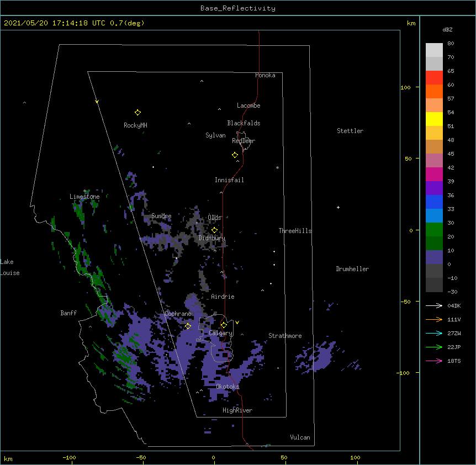Viewport: 476px width, 465px height.
Task: Click the magenta 18TS arrow in legend
Action: (x=434, y=361)
